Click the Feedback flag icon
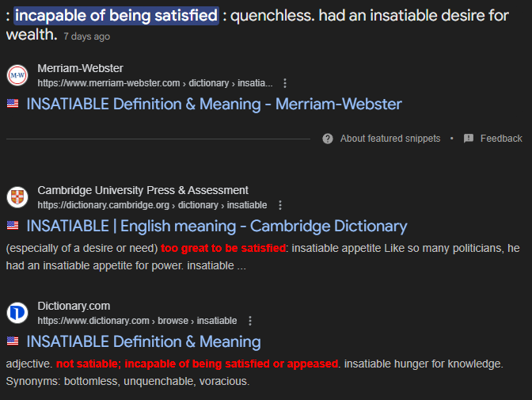This screenshot has width=532, height=400. point(469,139)
